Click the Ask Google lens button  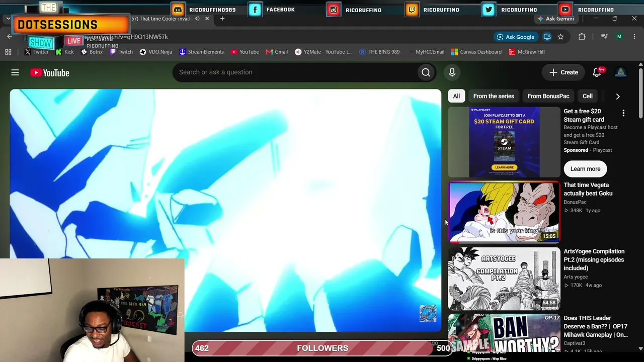point(515,37)
